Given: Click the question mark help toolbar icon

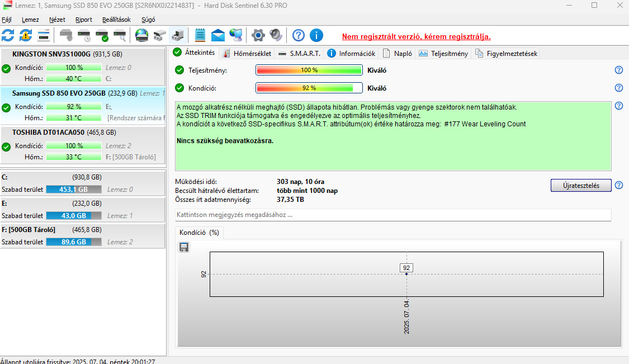Looking at the screenshot, I should coord(298,35).
